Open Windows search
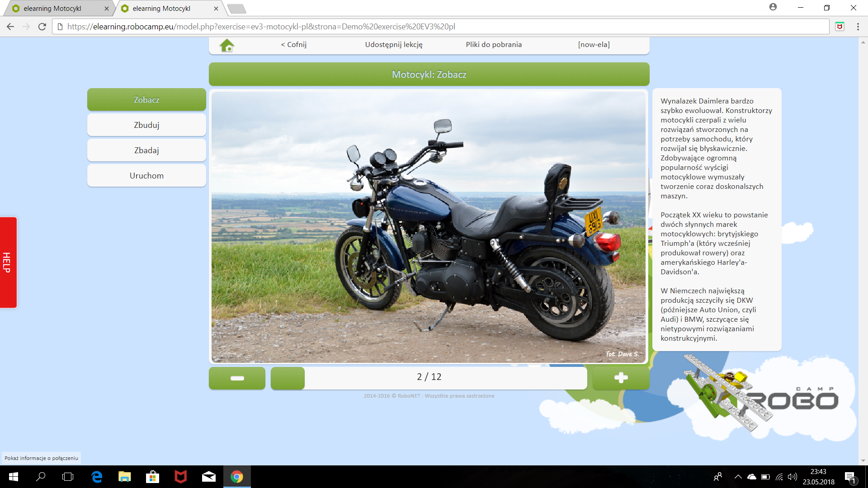The image size is (868, 488). coord(41,477)
